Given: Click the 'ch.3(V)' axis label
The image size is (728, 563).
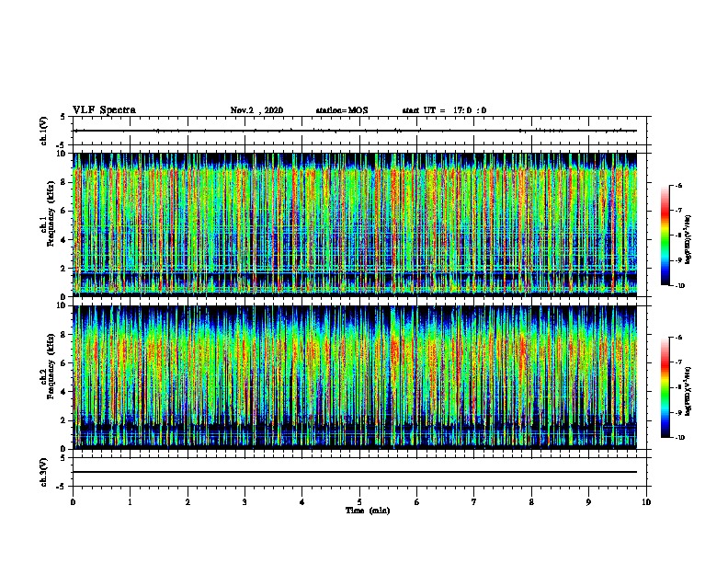Looking at the screenshot, I should 44,472.
